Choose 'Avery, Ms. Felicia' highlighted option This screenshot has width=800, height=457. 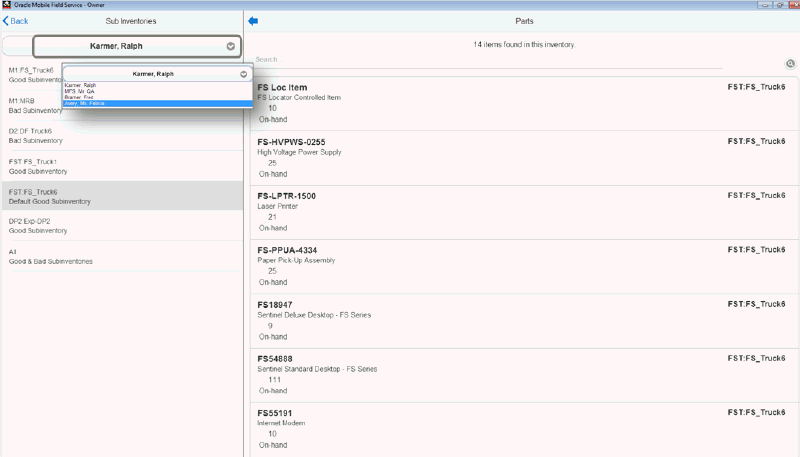[158, 103]
